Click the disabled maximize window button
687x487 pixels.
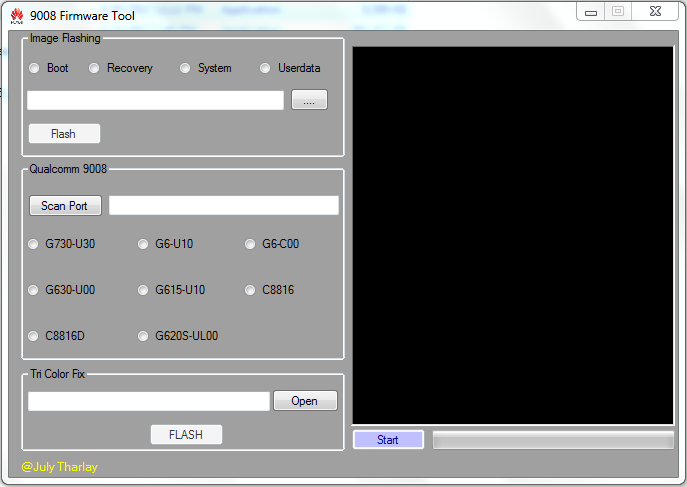[x=618, y=12]
